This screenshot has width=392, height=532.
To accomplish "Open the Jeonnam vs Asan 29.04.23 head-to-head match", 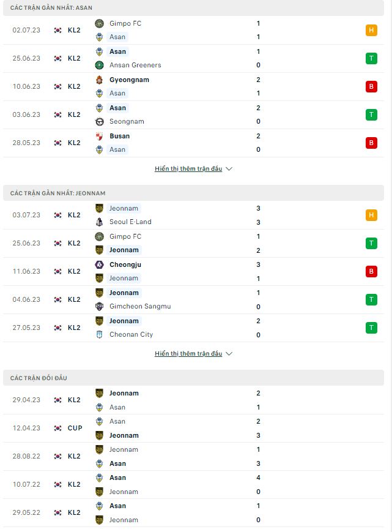I will (193, 400).
